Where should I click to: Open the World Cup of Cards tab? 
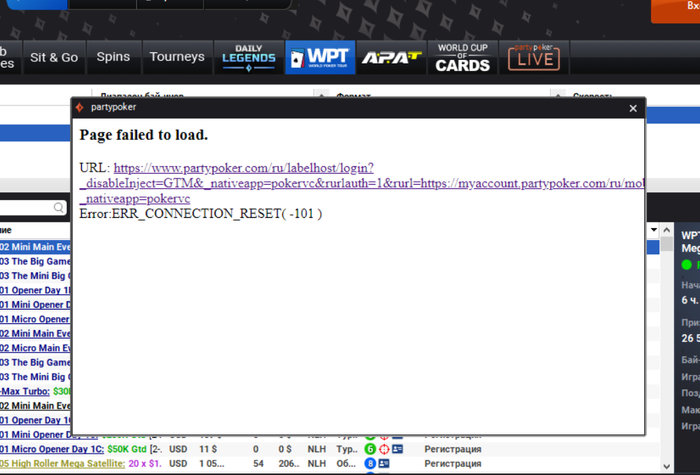pyautogui.click(x=462, y=57)
